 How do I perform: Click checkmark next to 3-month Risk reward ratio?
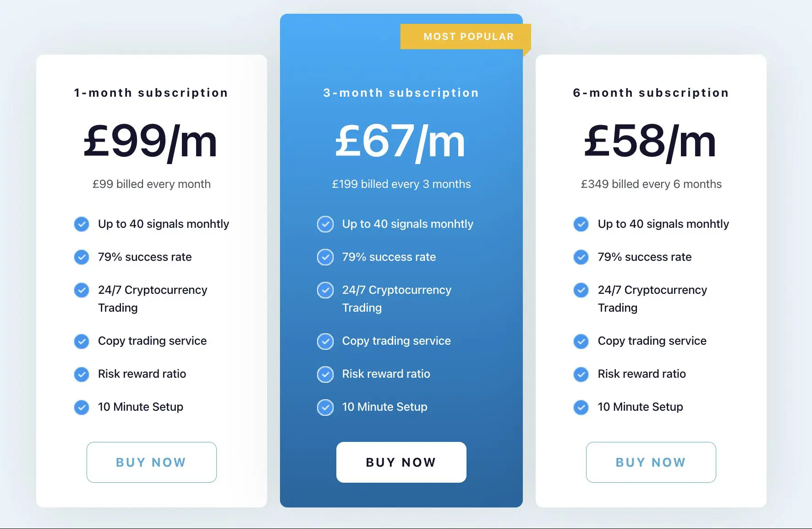point(325,374)
